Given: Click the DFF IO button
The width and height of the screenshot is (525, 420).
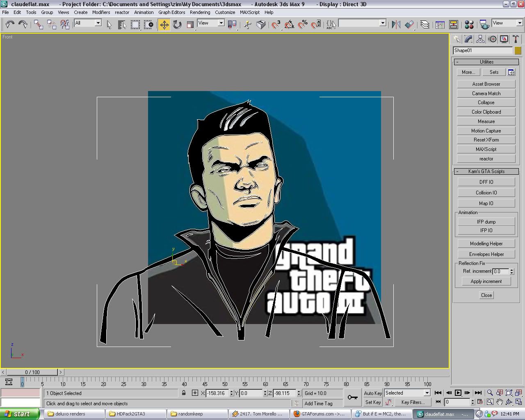Looking at the screenshot, I should tap(486, 182).
